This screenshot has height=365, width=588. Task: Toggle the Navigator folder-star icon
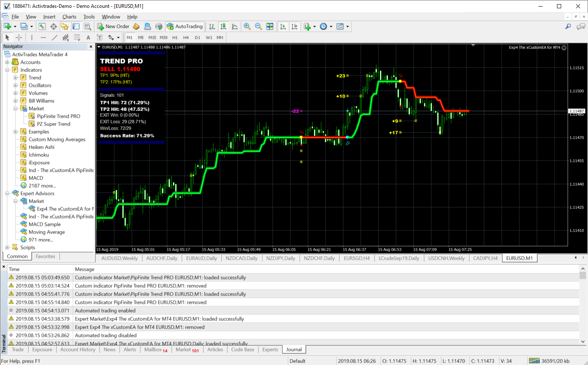click(x=64, y=26)
